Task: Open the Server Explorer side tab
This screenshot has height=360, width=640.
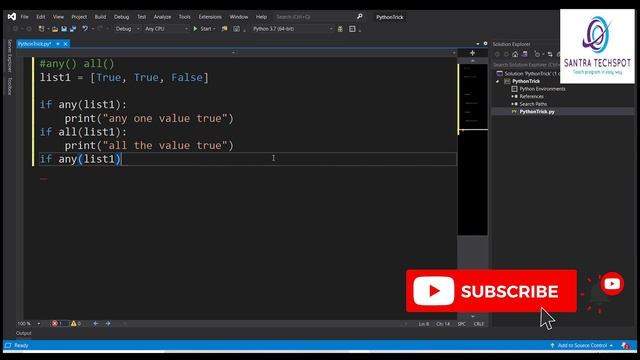Action: coord(10,56)
